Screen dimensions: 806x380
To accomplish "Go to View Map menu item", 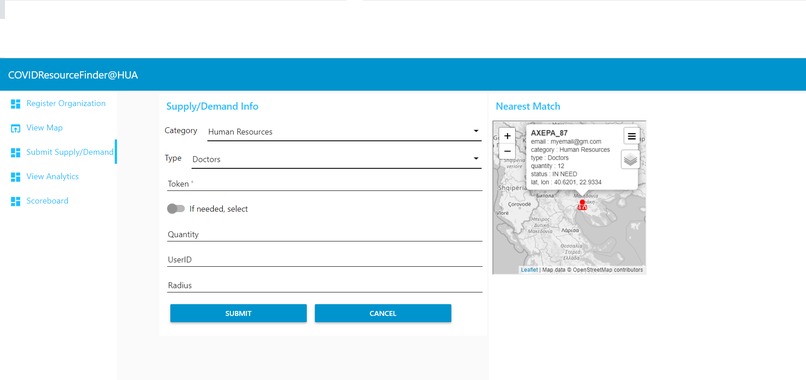I will point(44,128).
